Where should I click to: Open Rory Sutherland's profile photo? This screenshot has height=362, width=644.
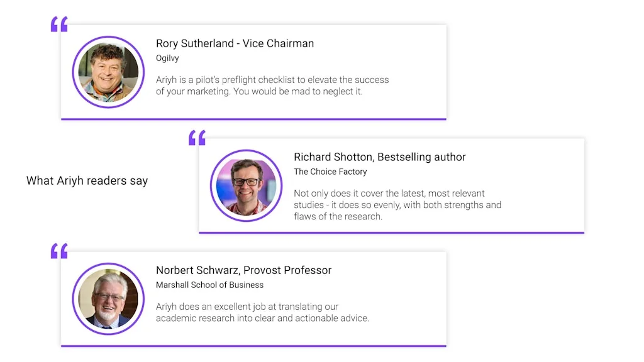[x=108, y=72]
